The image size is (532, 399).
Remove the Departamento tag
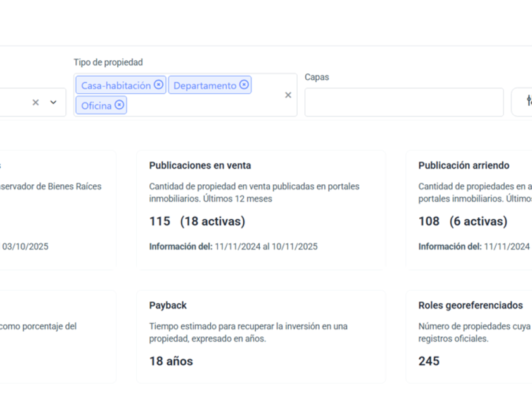(x=244, y=84)
